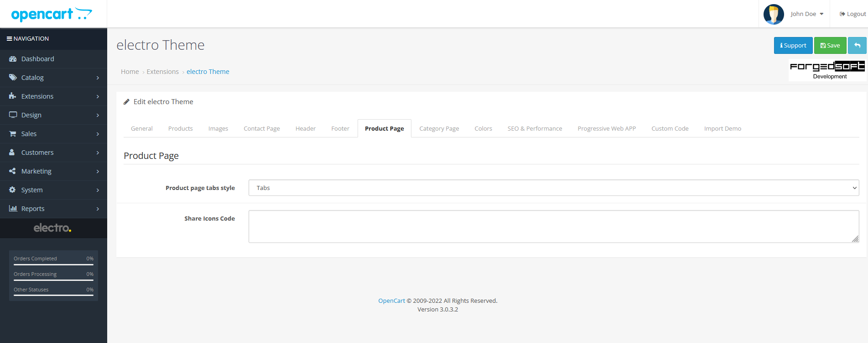Click the electro Theme breadcrumb link
Screen dimensions: 868x343
[x=208, y=72]
